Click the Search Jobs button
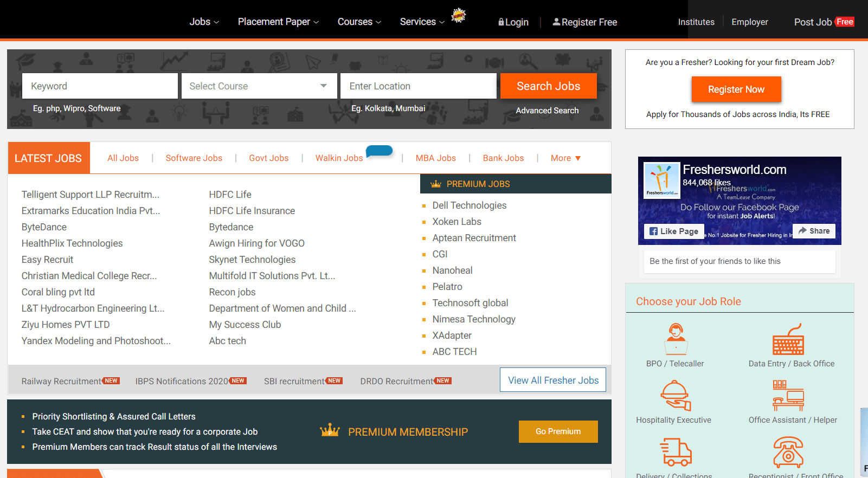 [549, 86]
